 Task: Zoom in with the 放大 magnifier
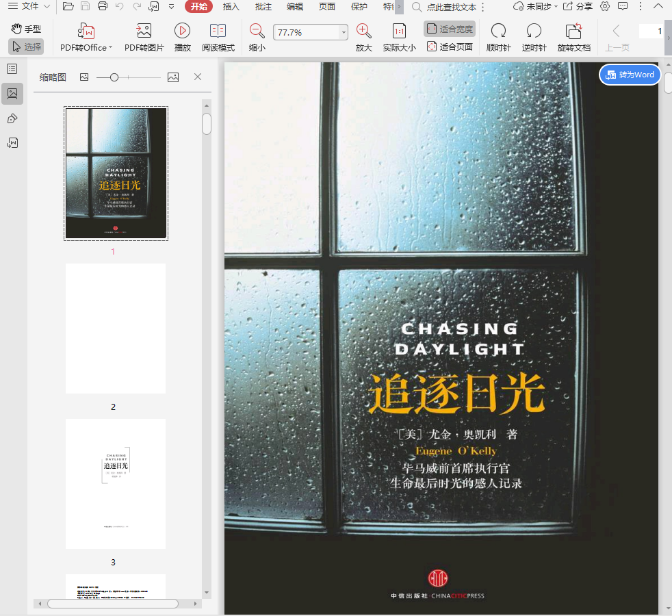point(363,31)
